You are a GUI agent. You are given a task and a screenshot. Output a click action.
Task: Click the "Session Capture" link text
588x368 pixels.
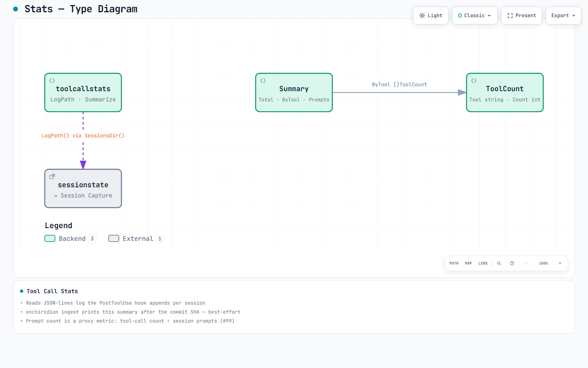(87, 196)
